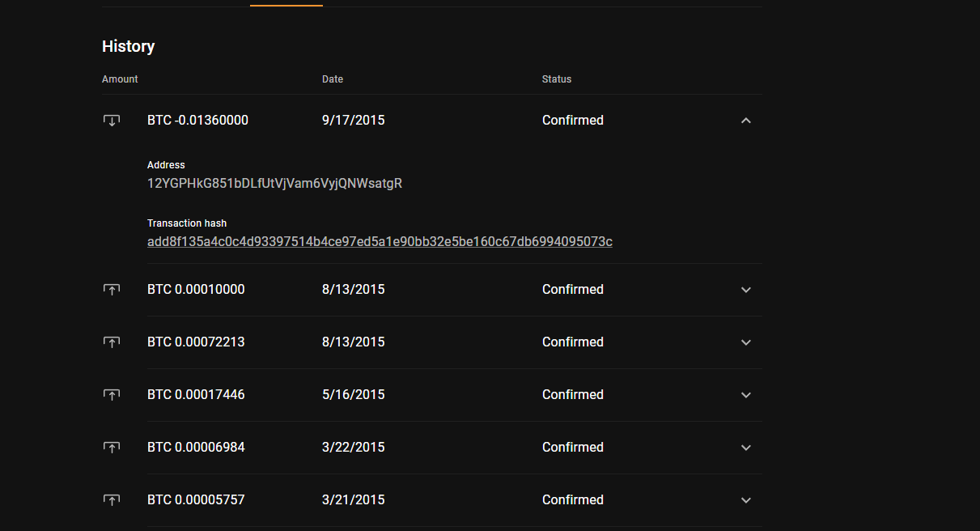Click the deposit icon beside BTC 0.00017446
The width and height of the screenshot is (980, 531).
click(112, 395)
